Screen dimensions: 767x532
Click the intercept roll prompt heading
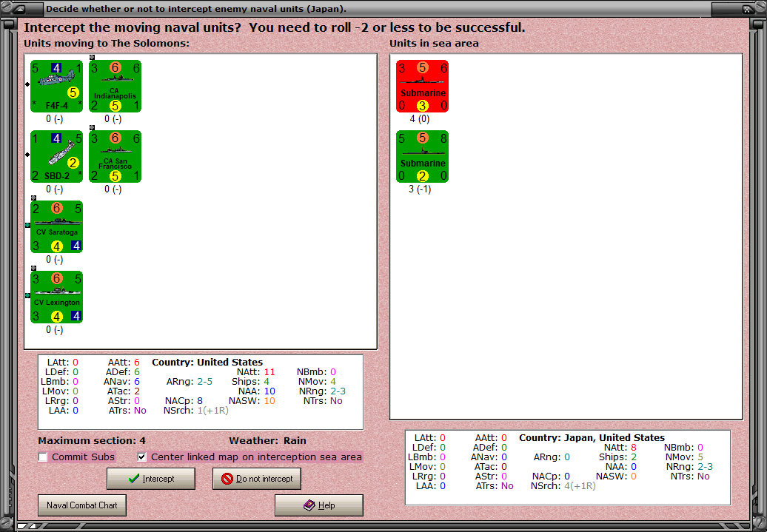click(x=275, y=27)
